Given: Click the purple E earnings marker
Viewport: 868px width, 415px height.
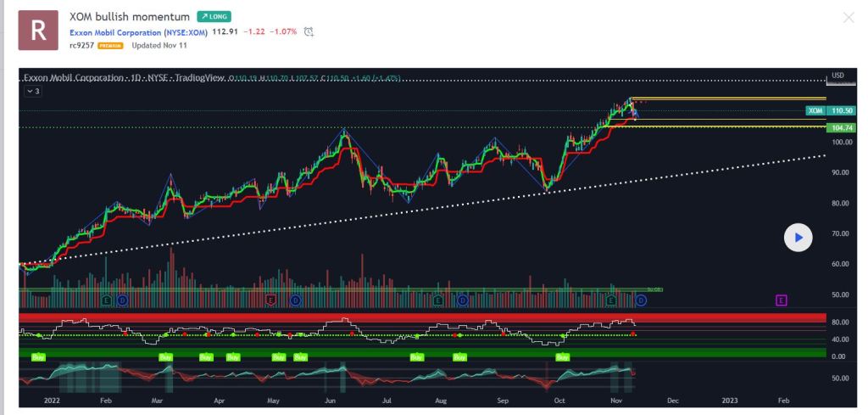Looking at the screenshot, I should click(x=781, y=300).
